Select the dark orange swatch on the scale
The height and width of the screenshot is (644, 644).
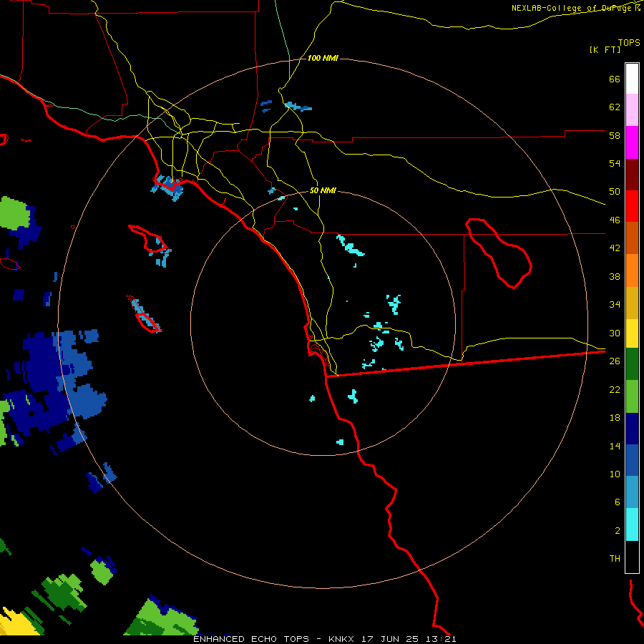click(x=632, y=238)
